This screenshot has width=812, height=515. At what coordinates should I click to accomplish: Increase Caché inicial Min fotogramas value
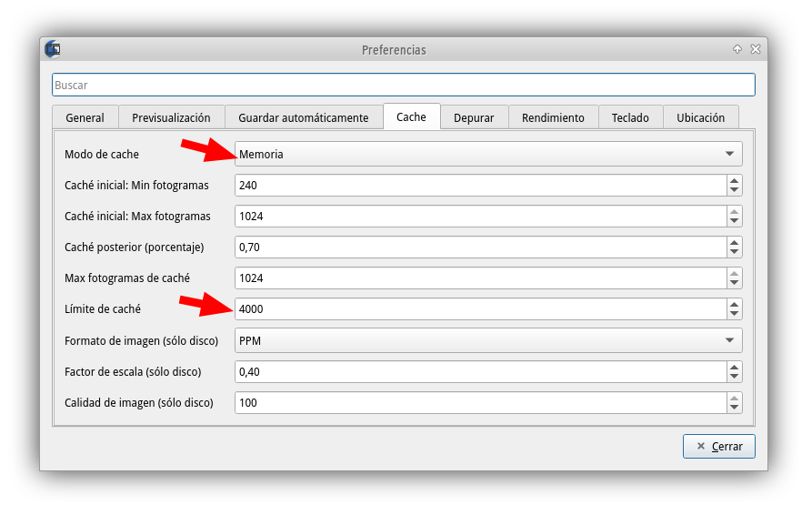pyautogui.click(x=734, y=180)
